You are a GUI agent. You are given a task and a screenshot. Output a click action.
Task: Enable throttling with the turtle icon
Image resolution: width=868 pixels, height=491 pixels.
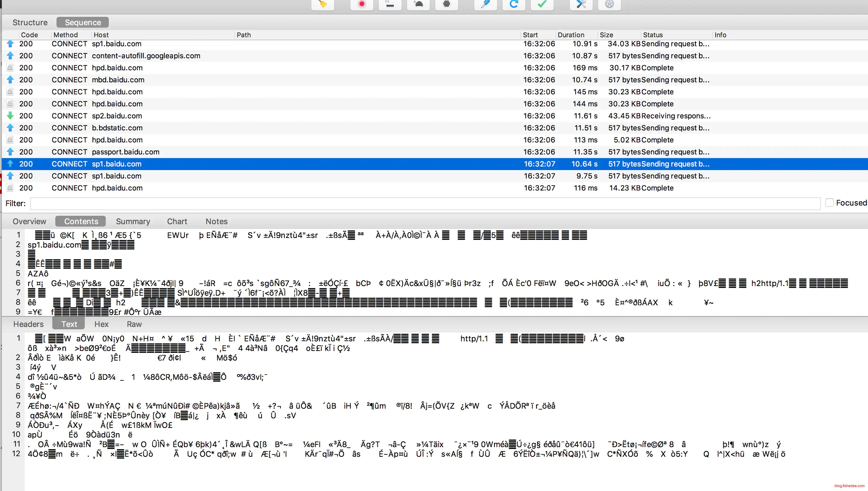pos(418,4)
